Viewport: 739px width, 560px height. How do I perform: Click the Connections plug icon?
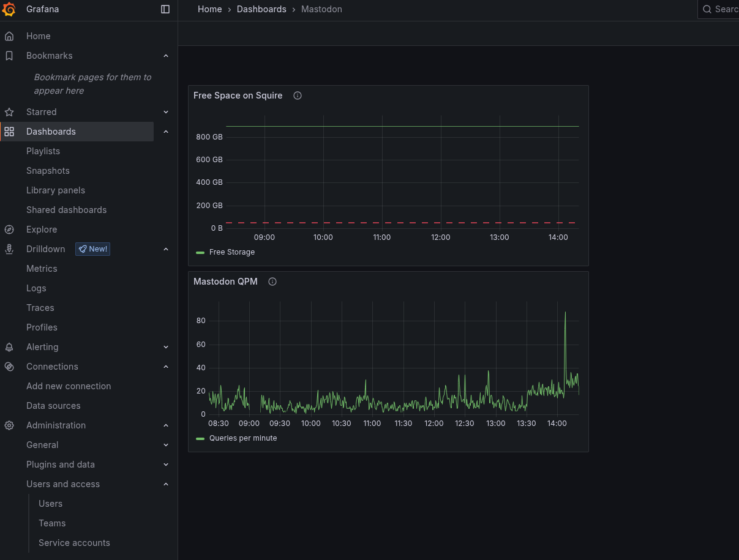tap(9, 367)
